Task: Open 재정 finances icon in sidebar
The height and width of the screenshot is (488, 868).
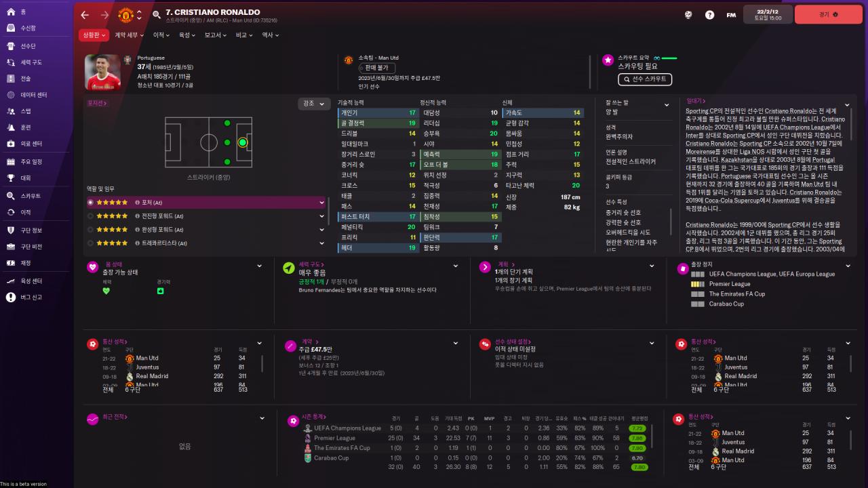Action: pos(10,263)
